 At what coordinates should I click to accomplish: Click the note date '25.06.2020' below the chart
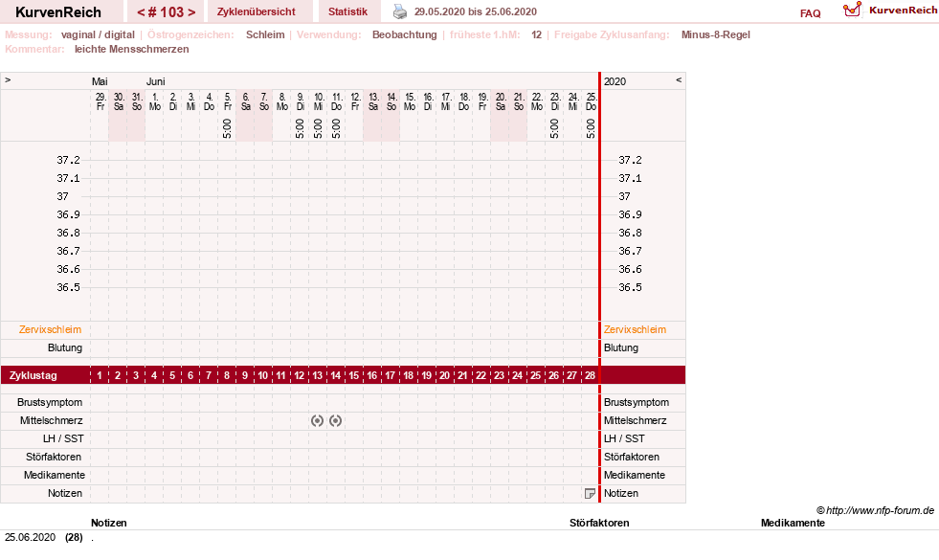[x=30, y=537]
